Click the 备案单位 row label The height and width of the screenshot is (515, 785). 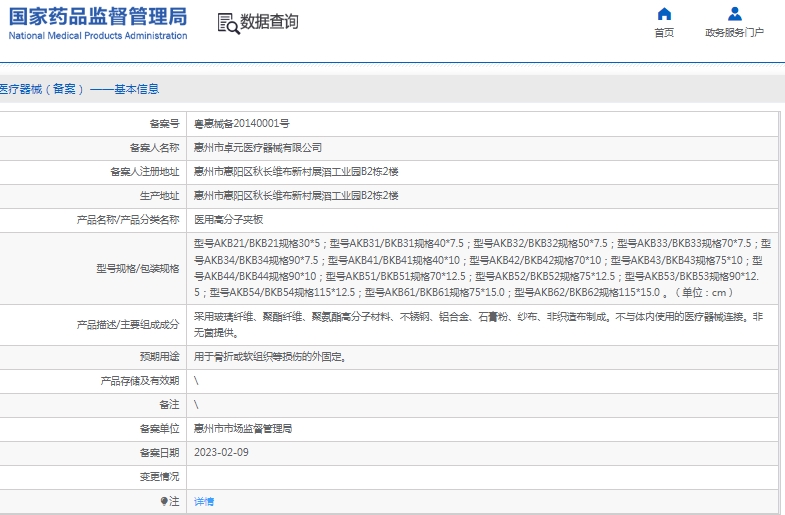(159, 428)
